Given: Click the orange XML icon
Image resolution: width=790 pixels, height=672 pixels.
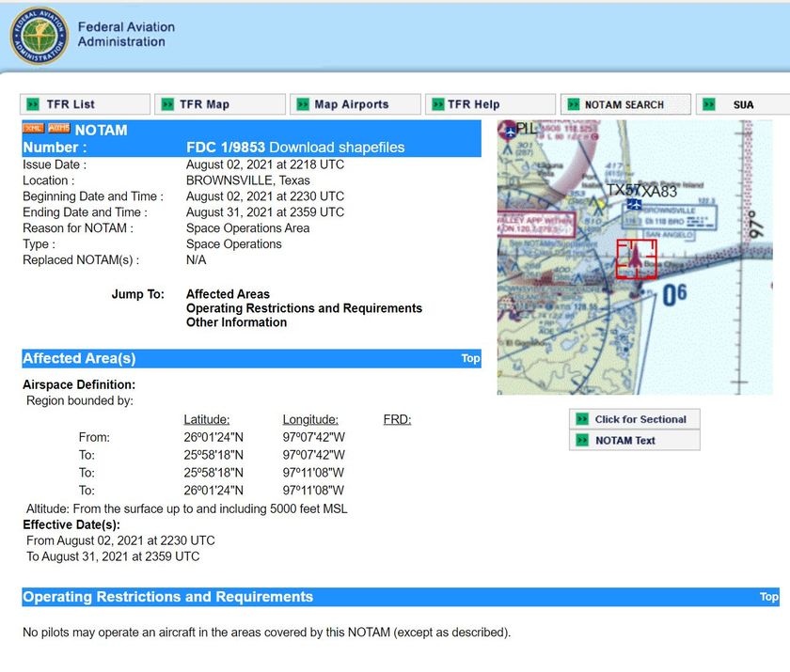Looking at the screenshot, I should 33,129.
